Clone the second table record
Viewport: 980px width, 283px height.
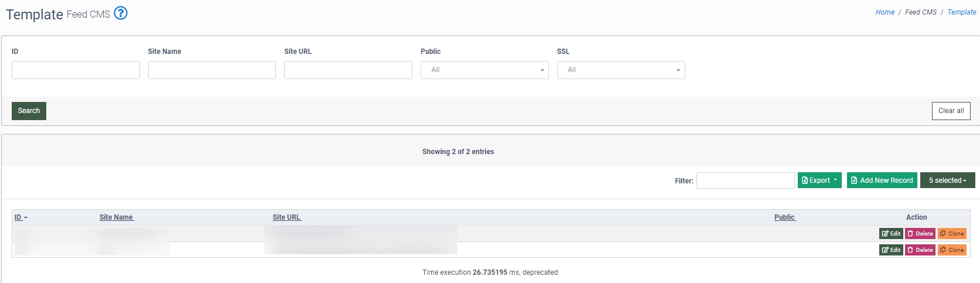coord(952,250)
